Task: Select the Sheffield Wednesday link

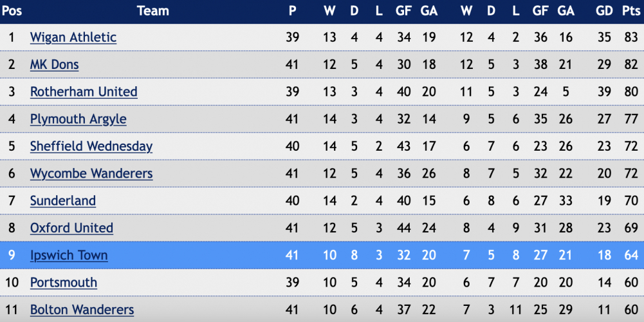Action: pos(91,146)
